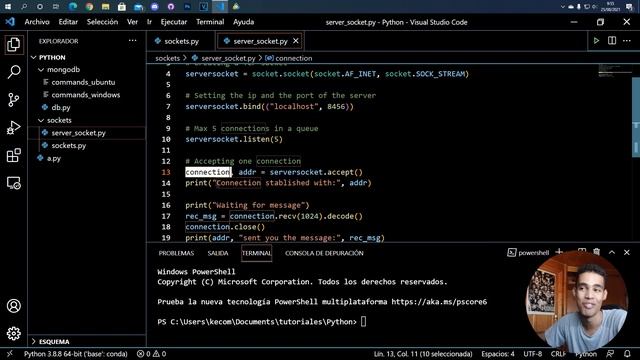The width and height of the screenshot is (640, 360).
Task: Run the Python file with play button
Action: click(x=596, y=41)
